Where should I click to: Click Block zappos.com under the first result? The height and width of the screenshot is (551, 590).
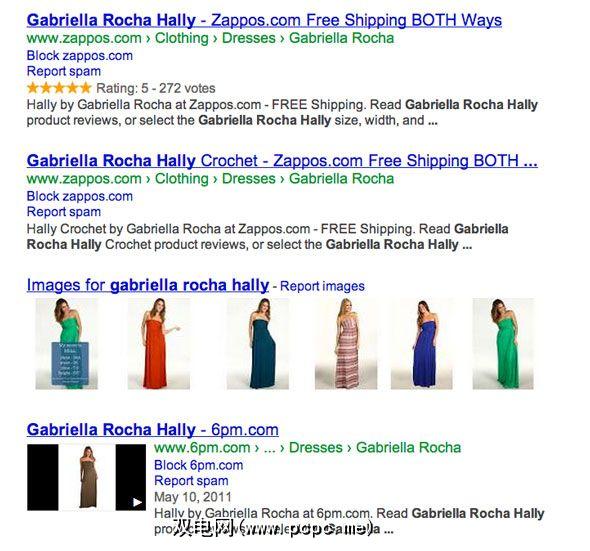tap(80, 56)
